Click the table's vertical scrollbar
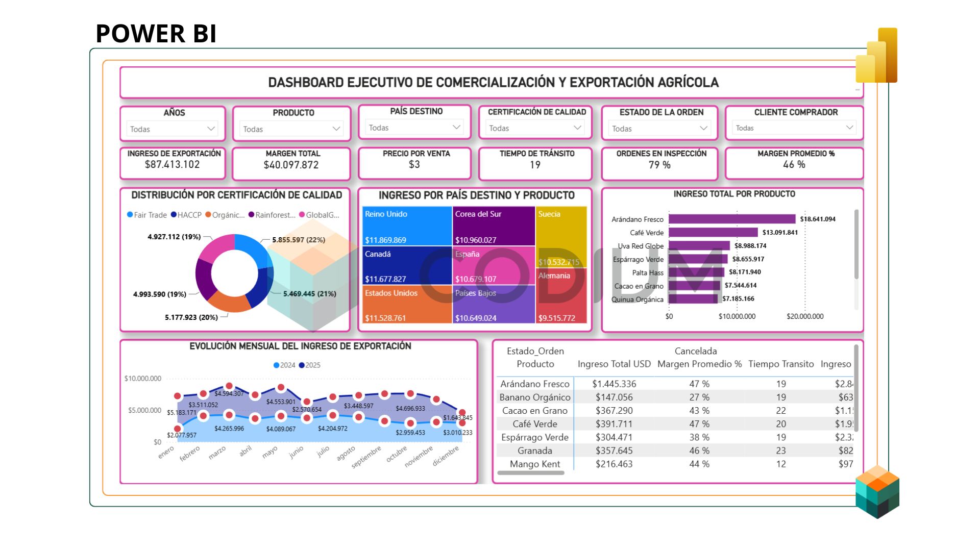Screen dimensions: 980x551 (x=856, y=388)
